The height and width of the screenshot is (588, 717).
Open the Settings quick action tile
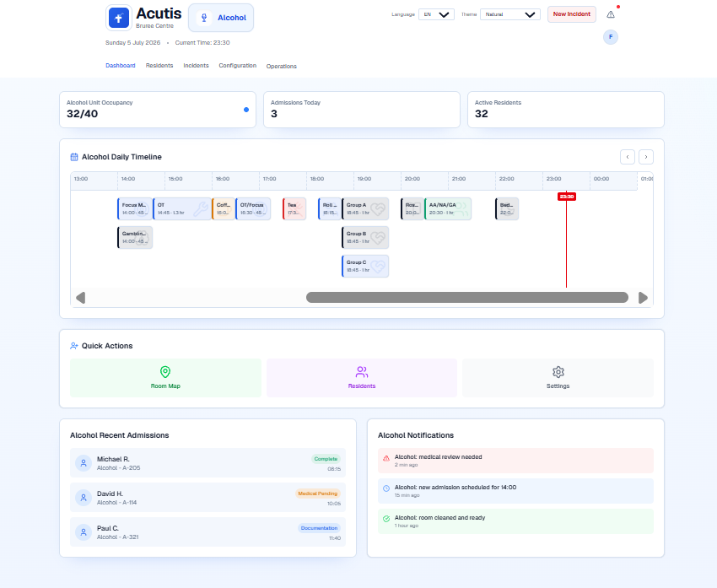558,378
